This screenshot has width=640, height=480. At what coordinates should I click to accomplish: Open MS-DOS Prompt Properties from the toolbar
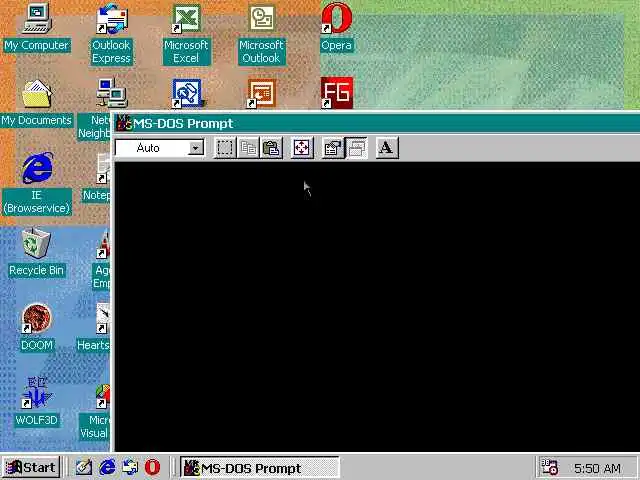[x=332, y=148]
